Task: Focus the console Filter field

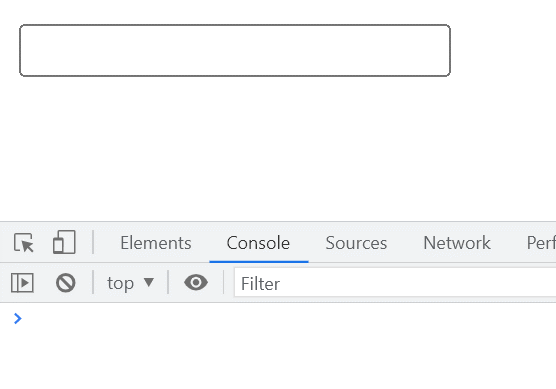Action: pyautogui.click(x=395, y=283)
